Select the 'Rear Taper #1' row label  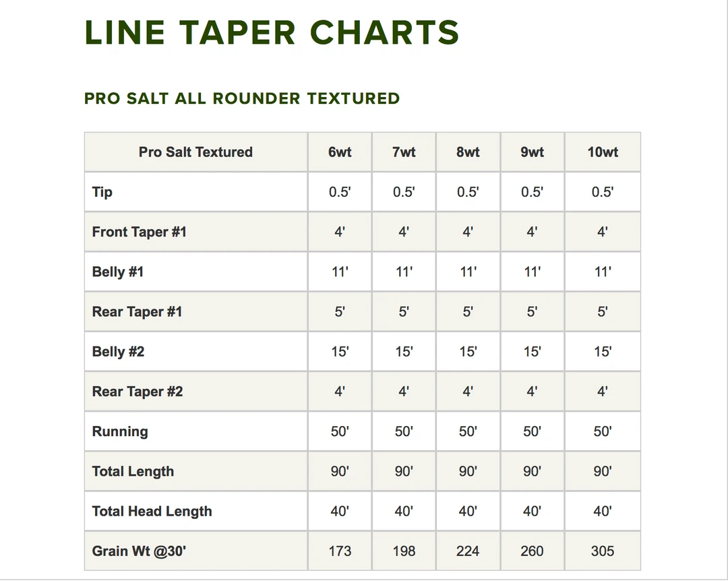coord(138,311)
